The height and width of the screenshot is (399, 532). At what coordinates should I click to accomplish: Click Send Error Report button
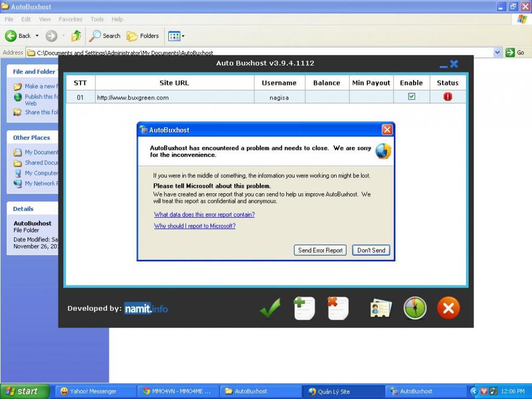320,251
